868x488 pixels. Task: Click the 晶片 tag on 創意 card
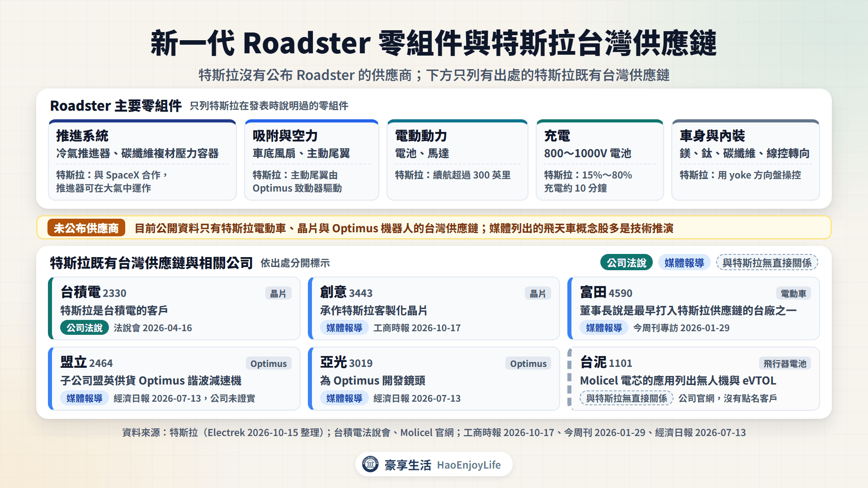538,293
